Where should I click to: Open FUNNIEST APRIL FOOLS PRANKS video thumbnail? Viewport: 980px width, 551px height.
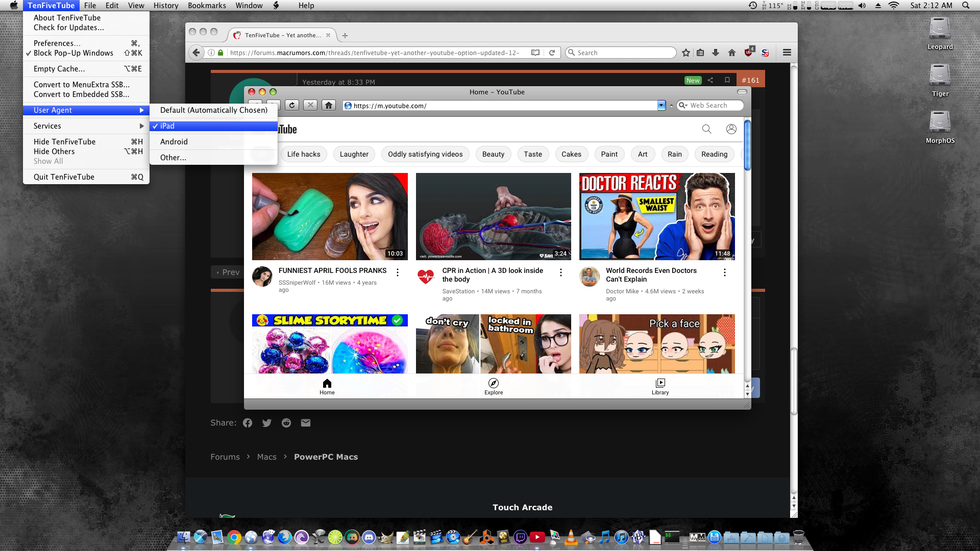(330, 217)
